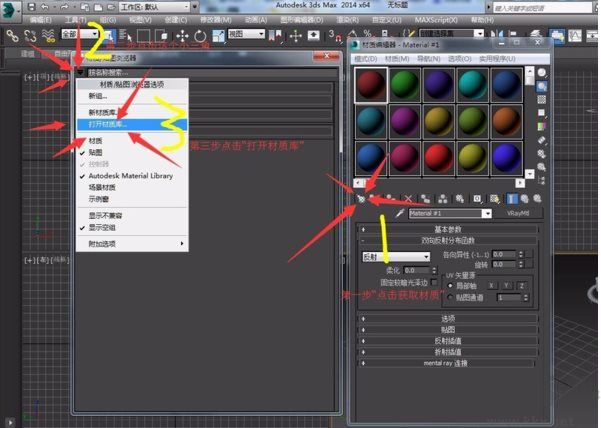Expand the 反射插值 rollout

448,341
